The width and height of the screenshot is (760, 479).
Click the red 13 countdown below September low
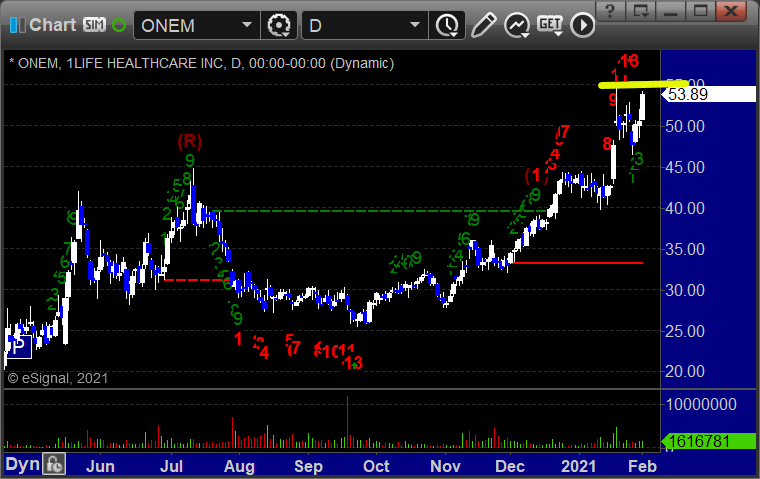pyautogui.click(x=353, y=363)
